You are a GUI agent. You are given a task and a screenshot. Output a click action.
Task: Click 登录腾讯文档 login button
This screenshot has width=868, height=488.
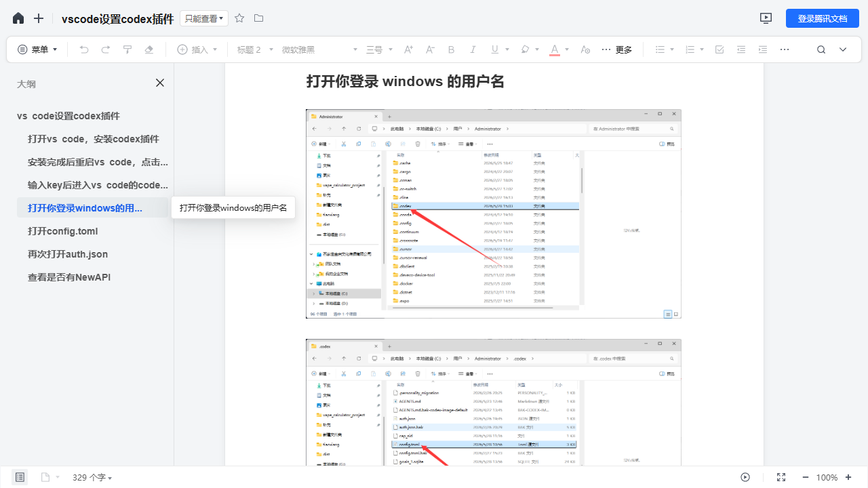tap(823, 18)
